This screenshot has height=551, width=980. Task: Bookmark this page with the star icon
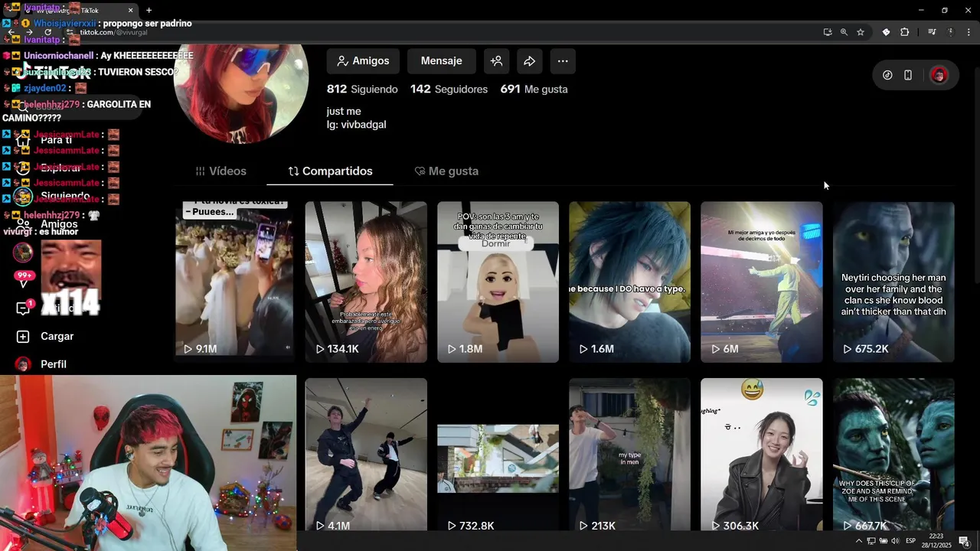click(x=861, y=32)
